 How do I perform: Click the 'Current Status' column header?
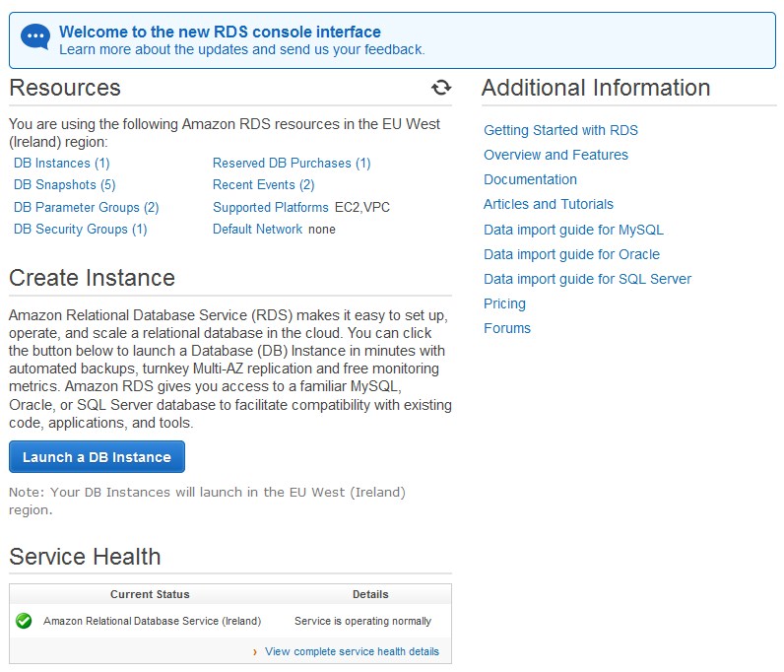(150, 594)
